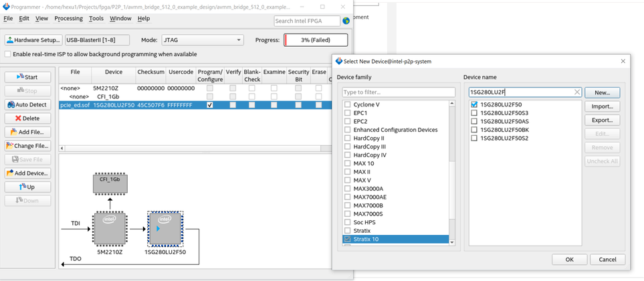Close the Select New Device dialog
Viewport: 644px width, 281px height.
coord(623,61)
